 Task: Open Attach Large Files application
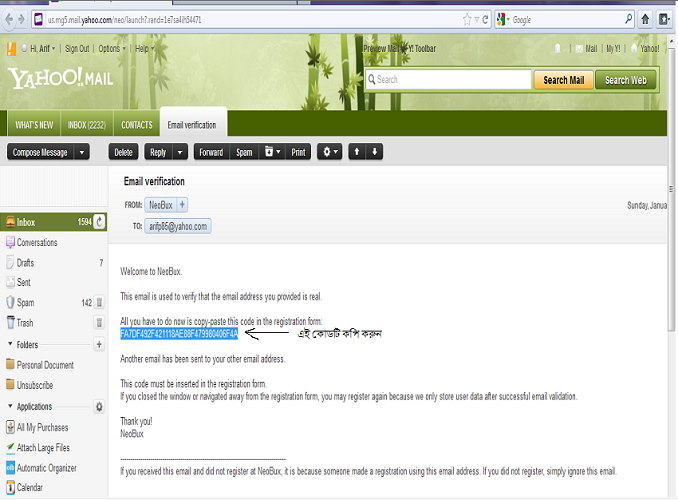coord(10,447)
